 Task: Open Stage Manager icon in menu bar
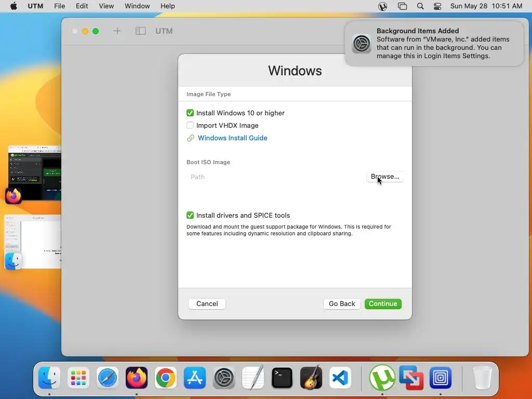coord(402,6)
